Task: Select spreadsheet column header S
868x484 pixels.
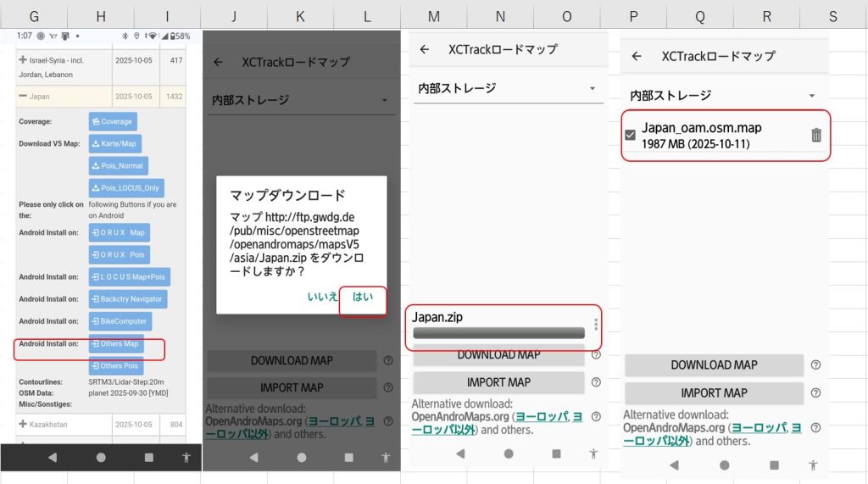Action: click(x=832, y=16)
